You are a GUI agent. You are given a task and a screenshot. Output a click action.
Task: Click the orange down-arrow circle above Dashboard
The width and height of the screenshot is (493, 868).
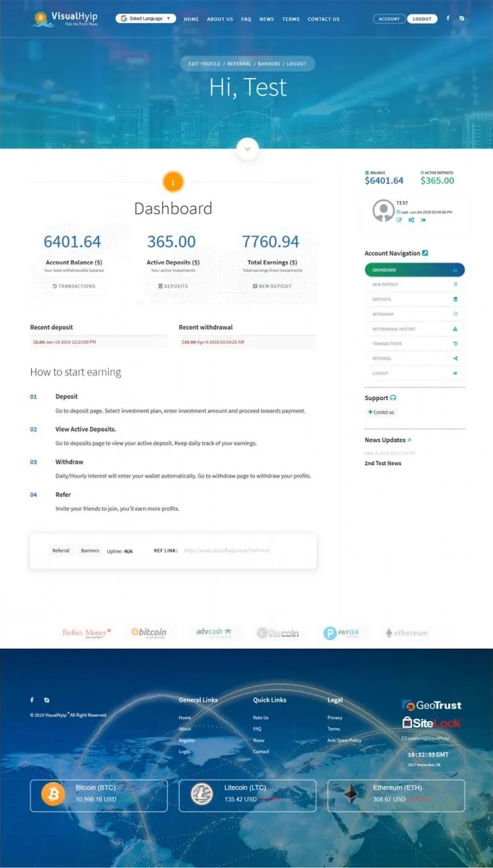tap(173, 182)
